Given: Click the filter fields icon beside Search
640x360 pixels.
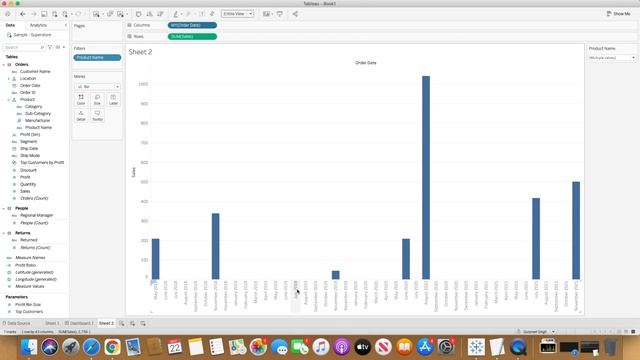Looking at the screenshot, I should 50,47.
